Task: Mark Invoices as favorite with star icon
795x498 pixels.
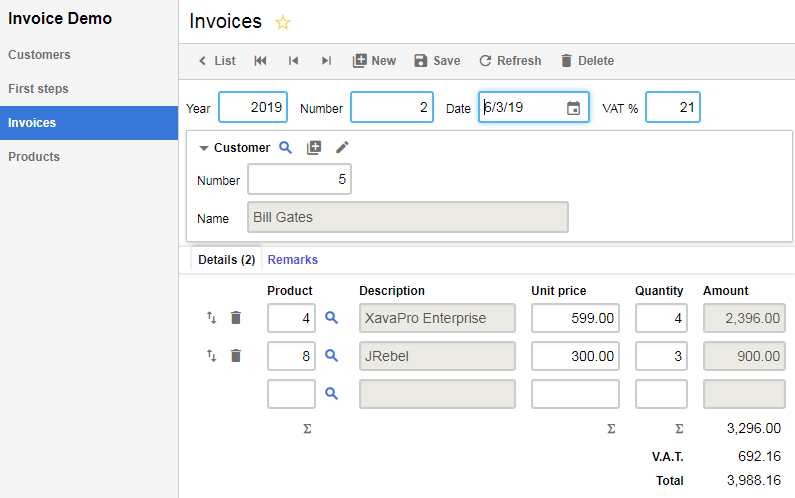Action: [x=283, y=22]
